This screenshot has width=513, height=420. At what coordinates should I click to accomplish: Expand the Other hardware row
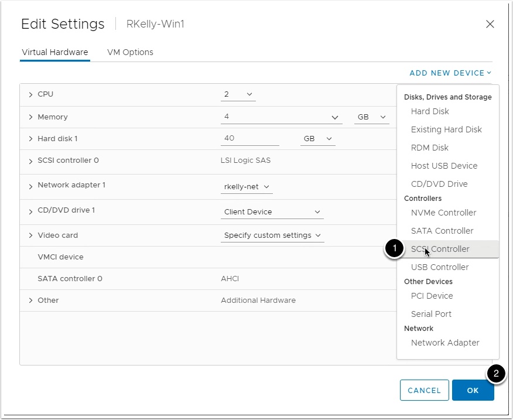[30, 301]
